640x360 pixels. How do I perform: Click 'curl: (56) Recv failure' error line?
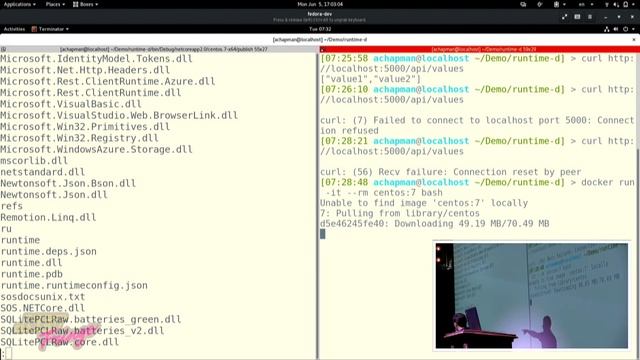pyautogui.click(x=451, y=172)
